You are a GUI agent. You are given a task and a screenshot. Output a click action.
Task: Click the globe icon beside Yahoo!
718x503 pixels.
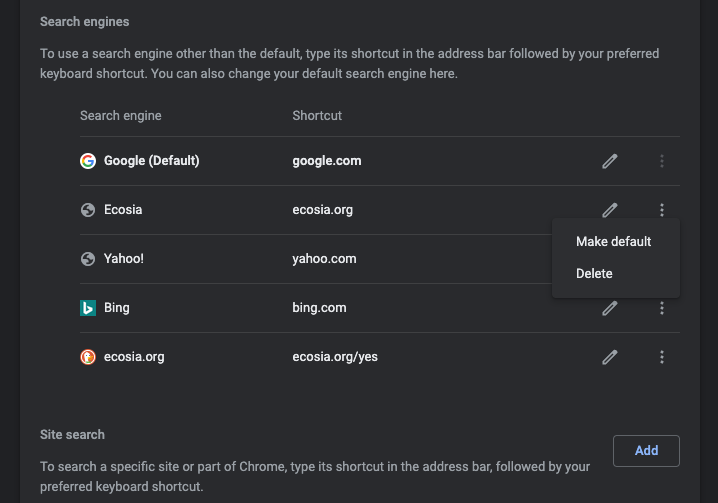(x=88, y=259)
